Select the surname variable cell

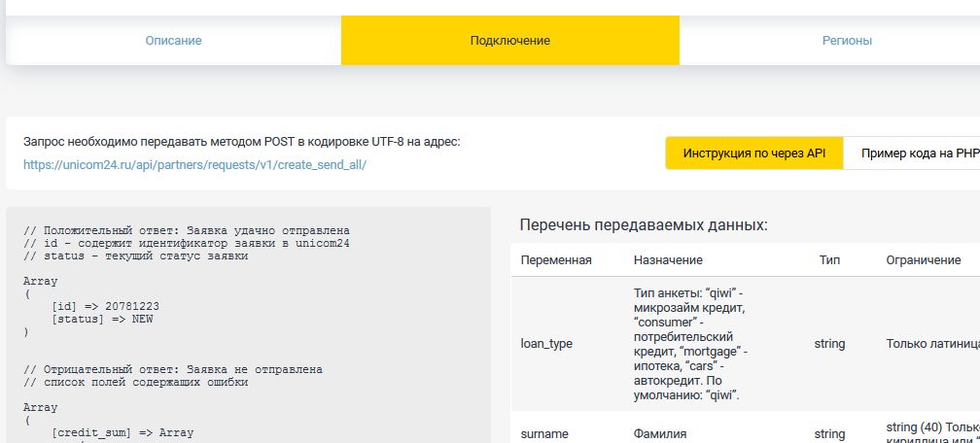[x=543, y=433]
